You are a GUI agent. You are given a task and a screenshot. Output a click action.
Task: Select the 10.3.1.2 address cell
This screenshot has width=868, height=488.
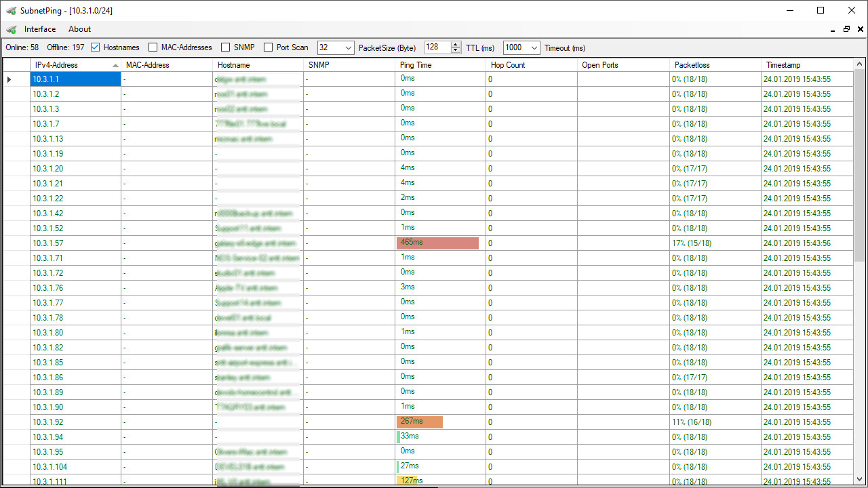(75, 94)
